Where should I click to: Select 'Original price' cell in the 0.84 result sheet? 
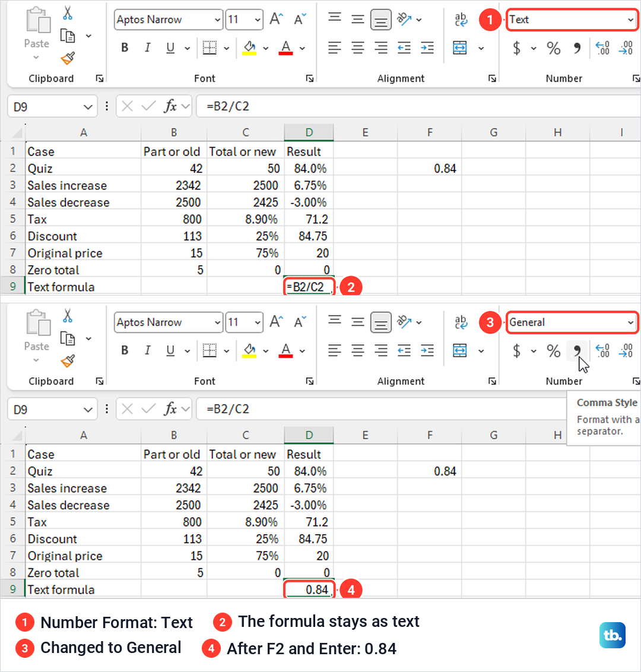click(x=84, y=556)
